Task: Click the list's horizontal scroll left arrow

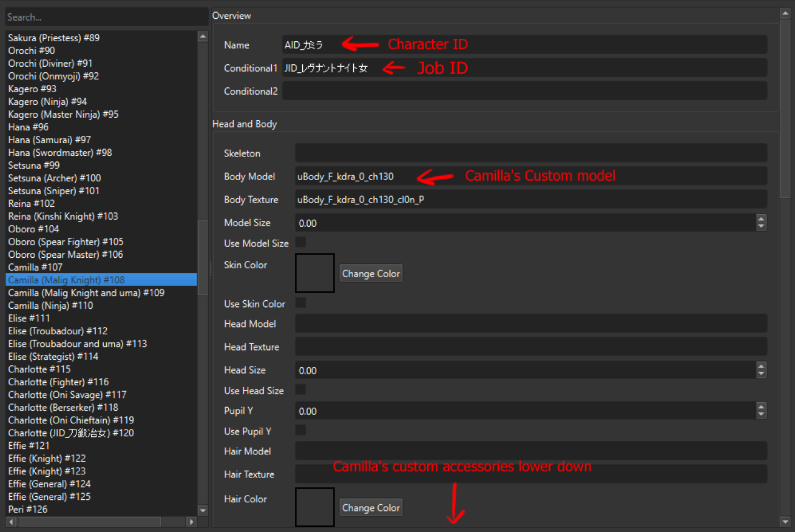Action: (10, 522)
